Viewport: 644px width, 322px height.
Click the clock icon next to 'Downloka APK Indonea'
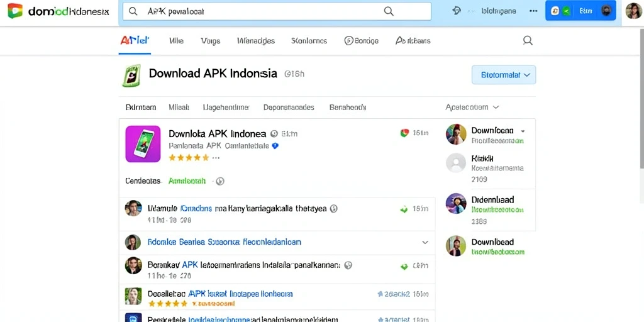click(x=274, y=133)
